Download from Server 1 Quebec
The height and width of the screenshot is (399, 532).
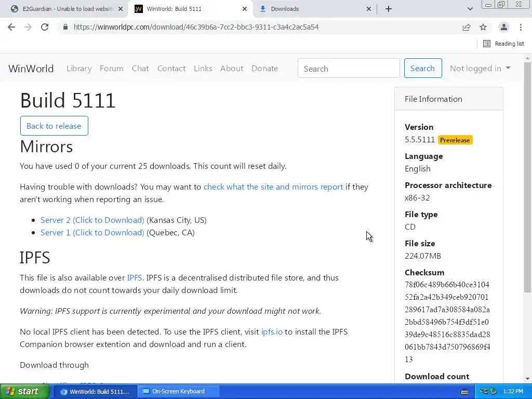tap(92, 233)
